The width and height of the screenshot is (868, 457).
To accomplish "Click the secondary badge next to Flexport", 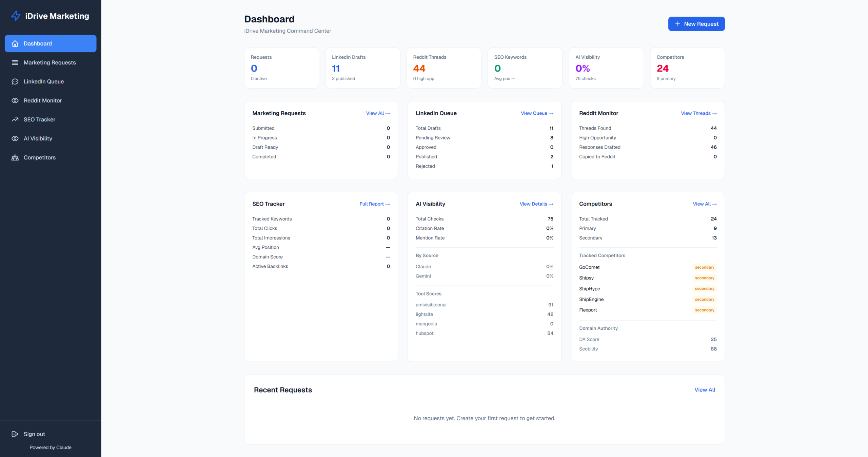I will point(705,310).
